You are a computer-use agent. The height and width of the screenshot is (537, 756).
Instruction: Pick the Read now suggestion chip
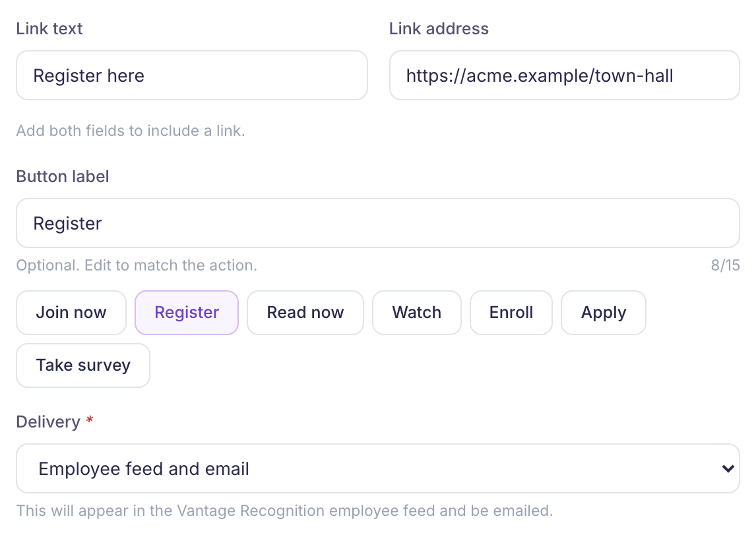[305, 312]
